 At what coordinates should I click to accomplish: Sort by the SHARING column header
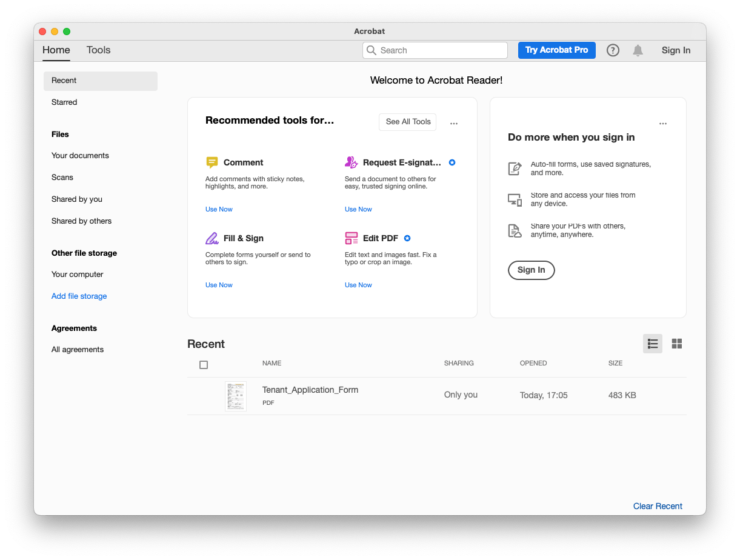coord(459,364)
